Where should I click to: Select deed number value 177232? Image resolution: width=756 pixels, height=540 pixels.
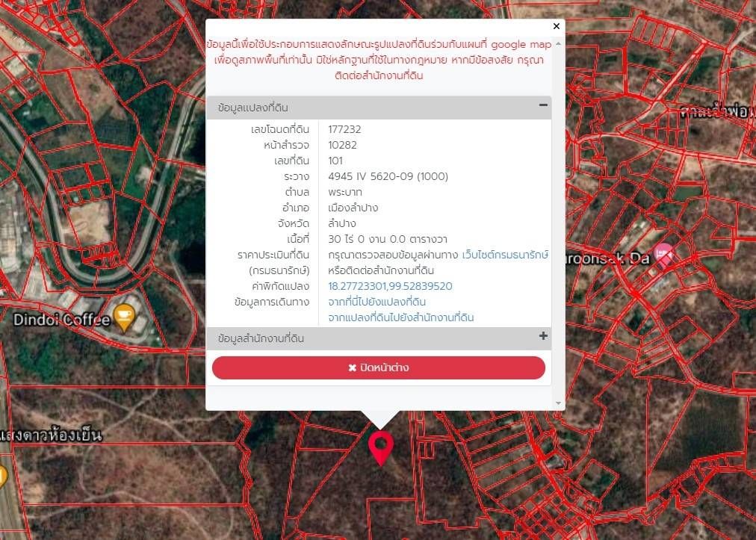point(344,129)
